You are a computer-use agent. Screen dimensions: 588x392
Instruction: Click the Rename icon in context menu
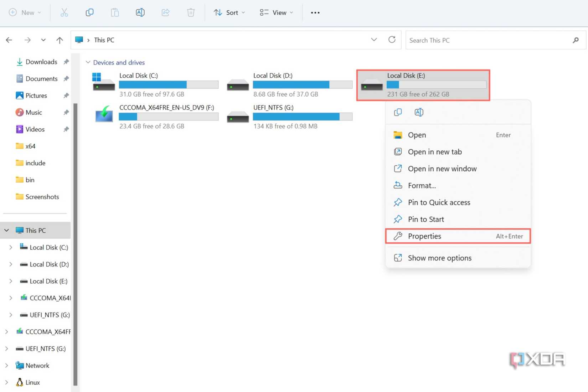pos(419,112)
